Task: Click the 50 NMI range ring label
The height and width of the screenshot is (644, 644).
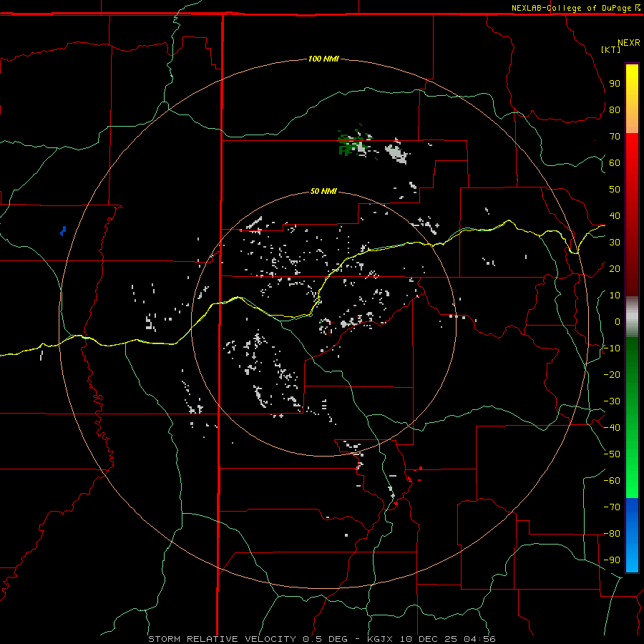Action: coord(323,191)
